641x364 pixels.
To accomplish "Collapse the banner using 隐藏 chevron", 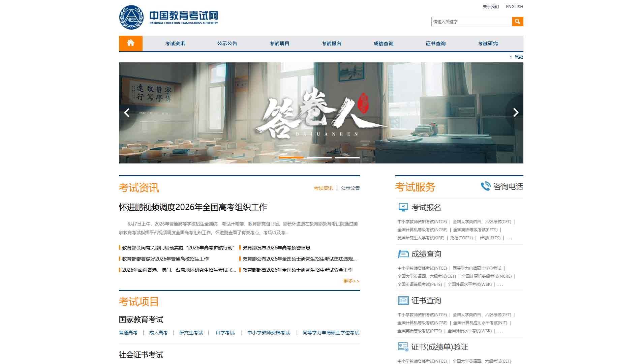I will tap(516, 57).
